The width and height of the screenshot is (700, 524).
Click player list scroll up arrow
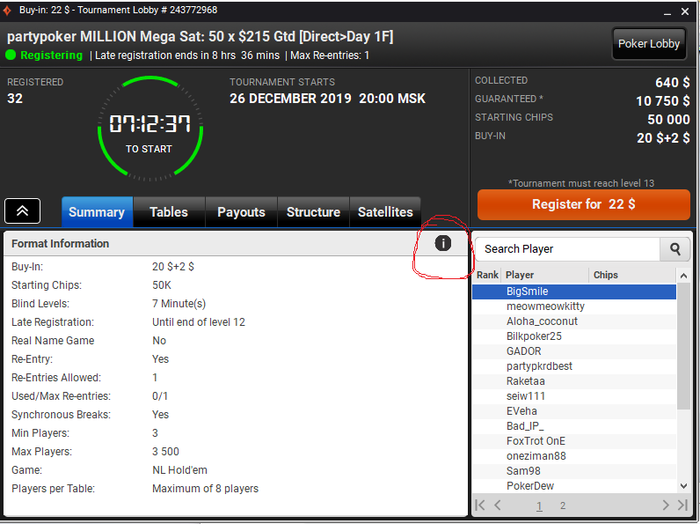tap(683, 276)
